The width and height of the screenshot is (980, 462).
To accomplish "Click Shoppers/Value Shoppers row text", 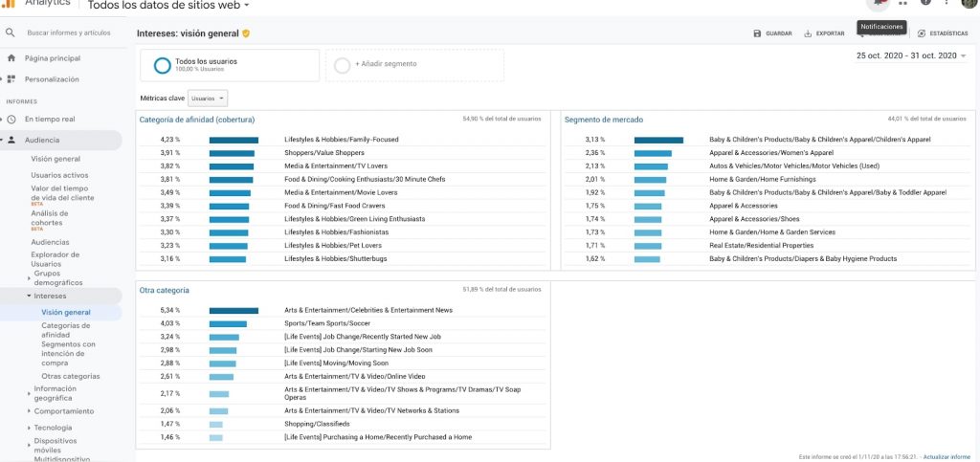I will (323, 153).
